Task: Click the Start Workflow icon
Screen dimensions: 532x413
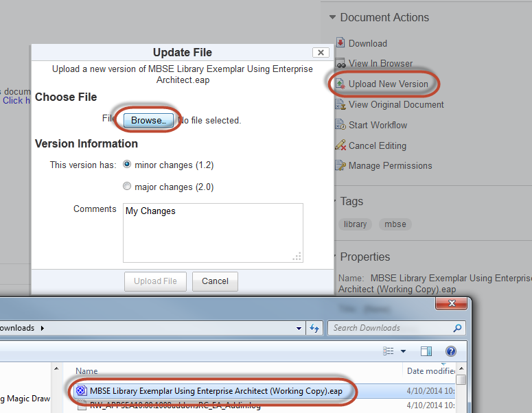Action: click(340, 125)
